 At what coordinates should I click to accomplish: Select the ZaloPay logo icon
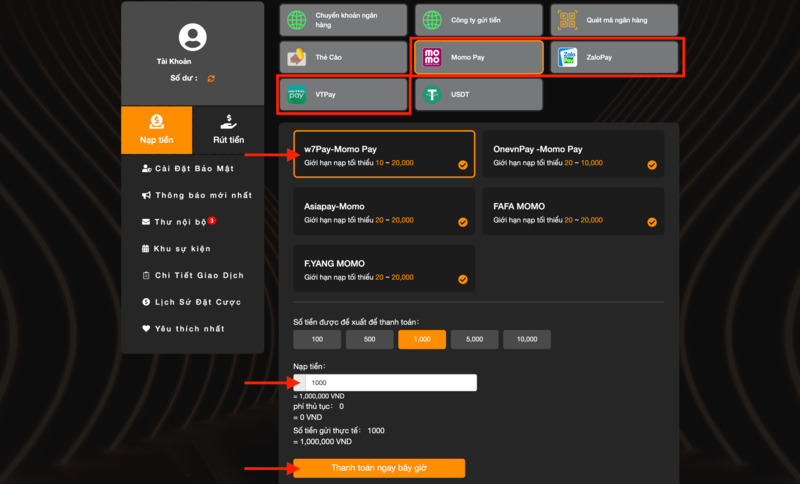(x=567, y=57)
